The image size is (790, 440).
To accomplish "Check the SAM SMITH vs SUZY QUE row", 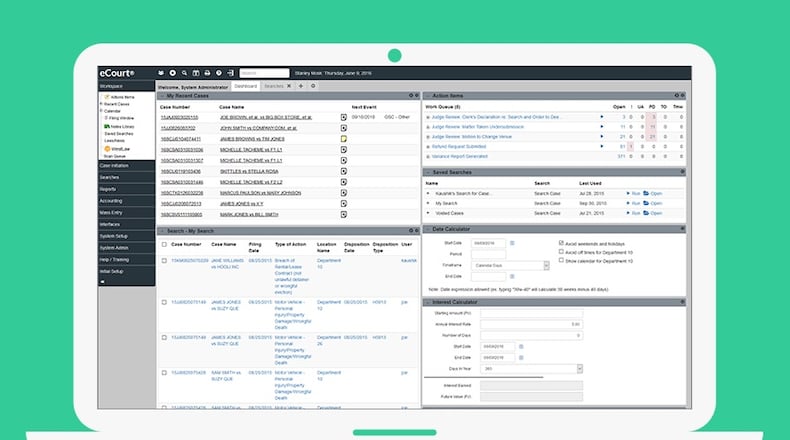I will click(164, 372).
